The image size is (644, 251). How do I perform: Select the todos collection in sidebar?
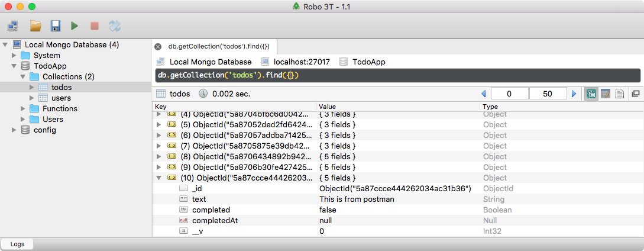click(62, 87)
